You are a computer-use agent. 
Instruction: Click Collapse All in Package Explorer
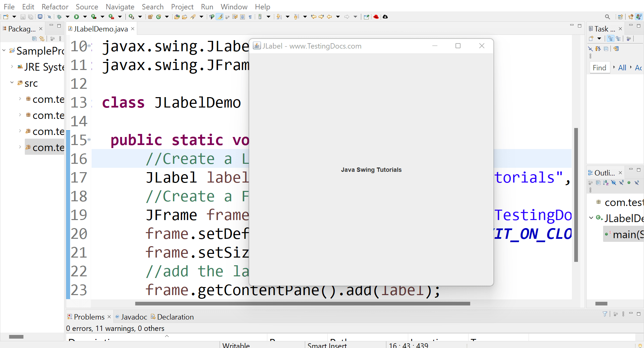coord(34,39)
